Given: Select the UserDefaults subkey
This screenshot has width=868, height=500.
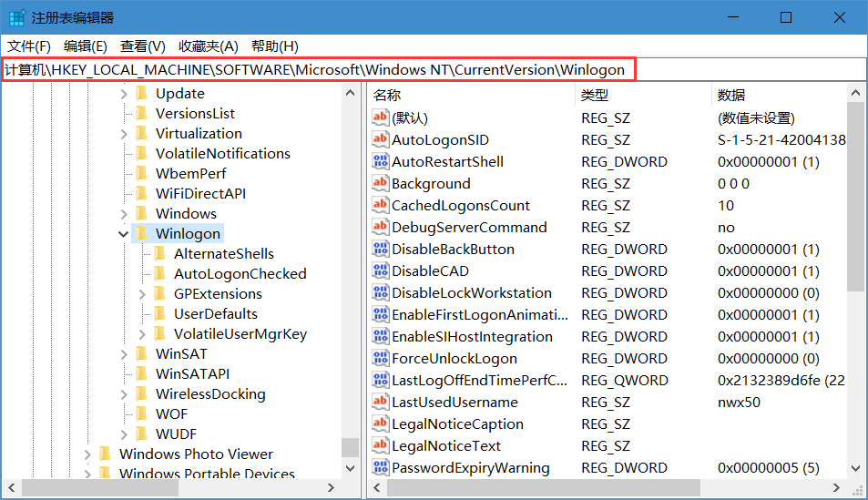Looking at the screenshot, I should tap(215, 314).
